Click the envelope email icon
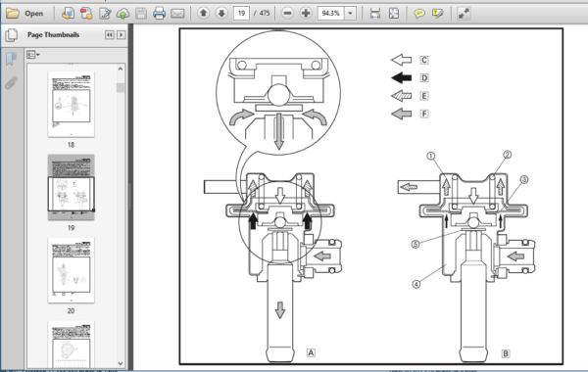Image resolution: width=588 pixels, height=372 pixels. pyautogui.click(x=177, y=14)
